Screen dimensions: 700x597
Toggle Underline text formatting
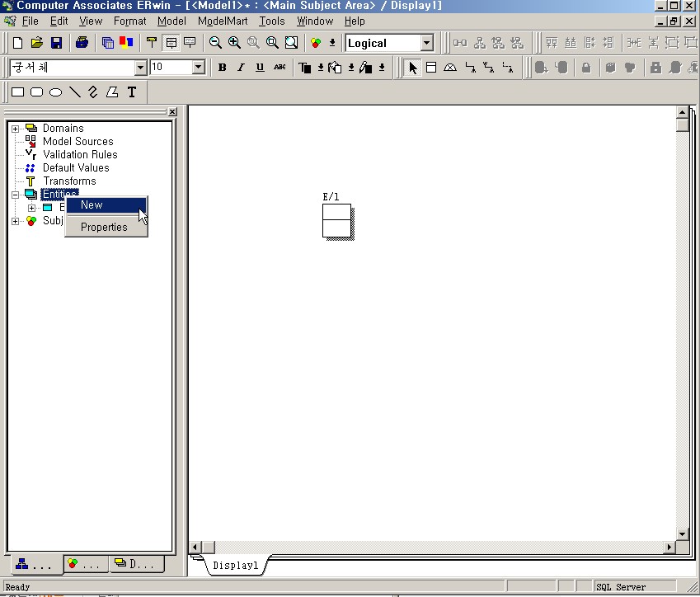click(260, 68)
